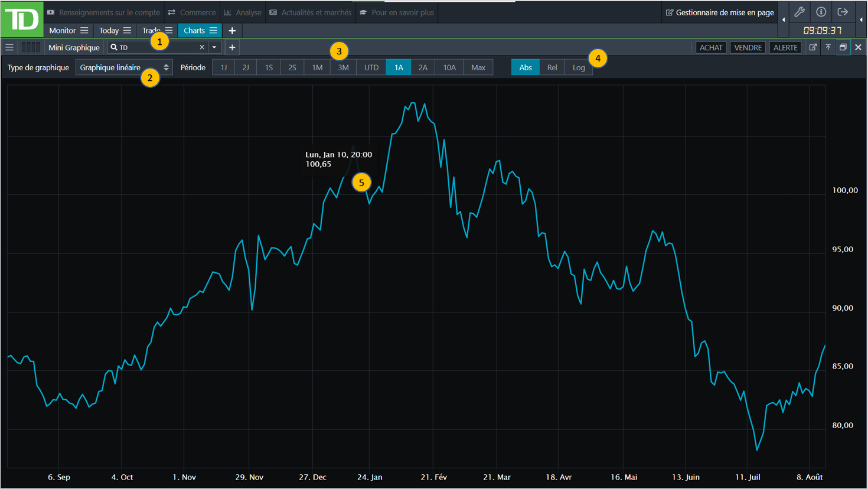Enable the Log scale option
The height and width of the screenshot is (489, 868).
click(x=578, y=67)
